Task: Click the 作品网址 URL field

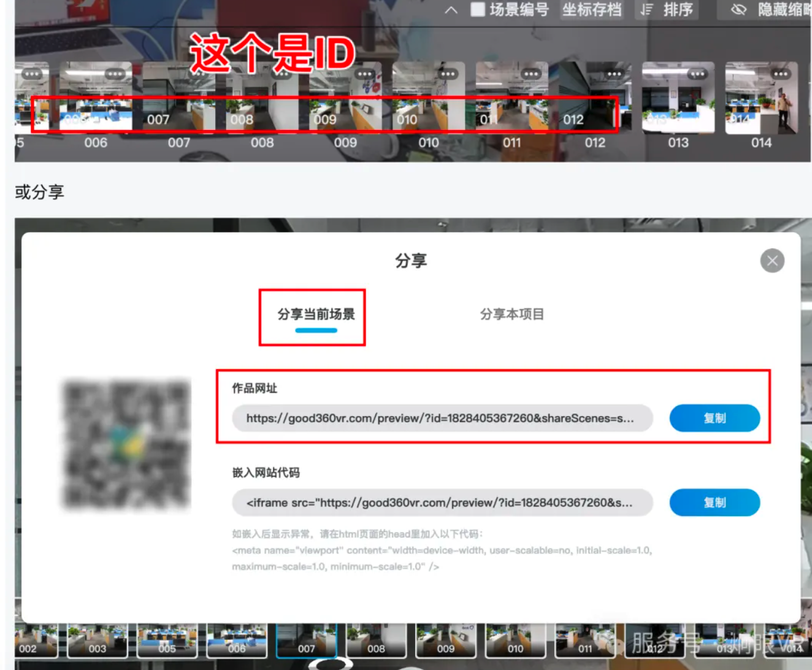Action: (x=442, y=418)
